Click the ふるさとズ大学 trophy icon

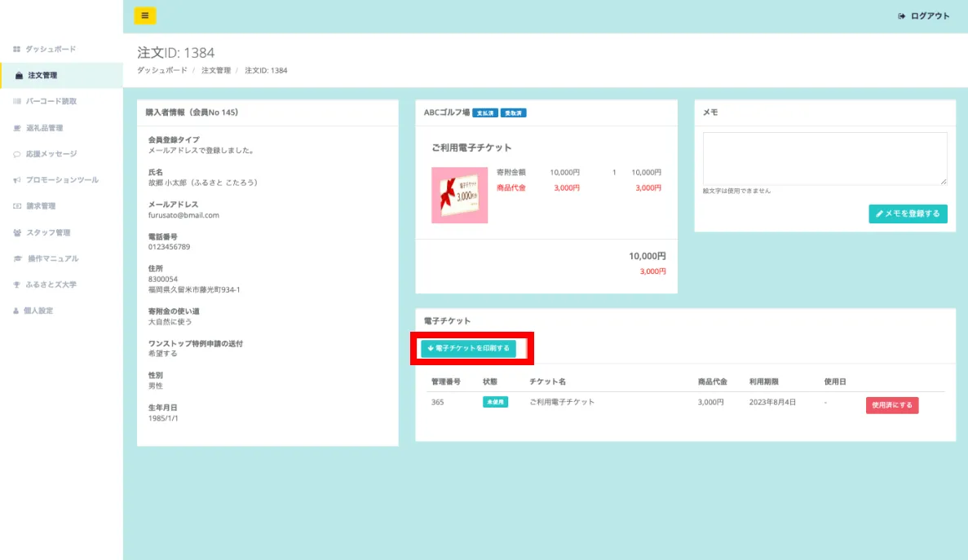click(16, 284)
